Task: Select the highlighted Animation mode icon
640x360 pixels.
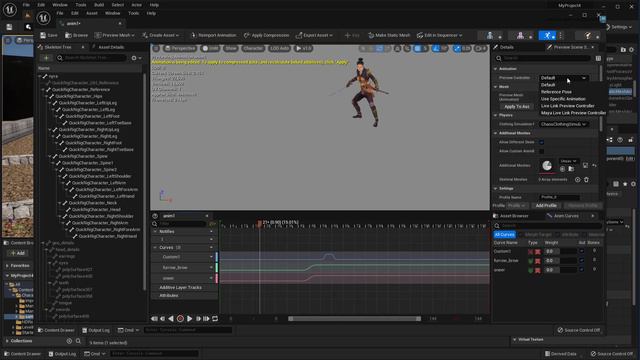Action: point(547,36)
